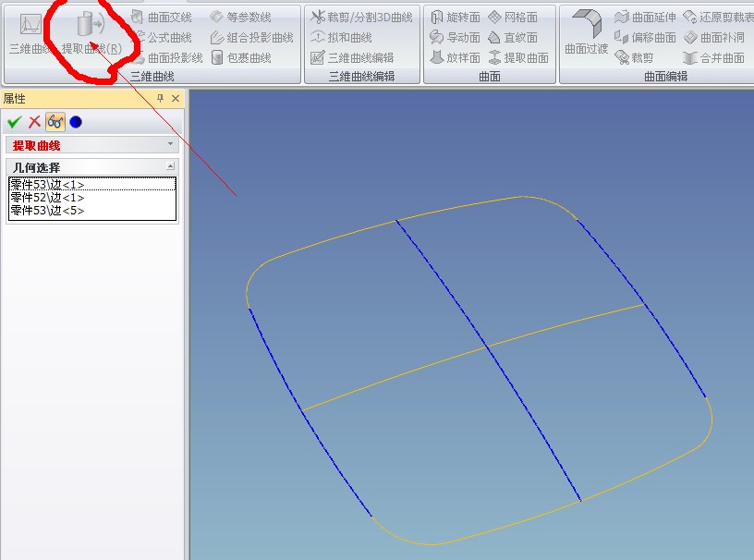The width and height of the screenshot is (754, 560).
Task: Open the 放样面 loft surface tool
Action: tap(455, 57)
